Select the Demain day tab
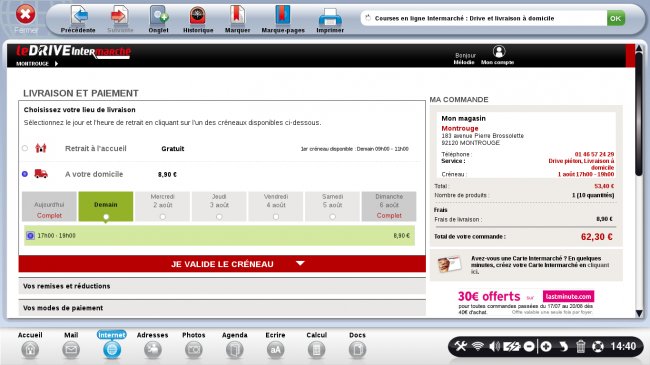650x365 pixels. [106, 206]
